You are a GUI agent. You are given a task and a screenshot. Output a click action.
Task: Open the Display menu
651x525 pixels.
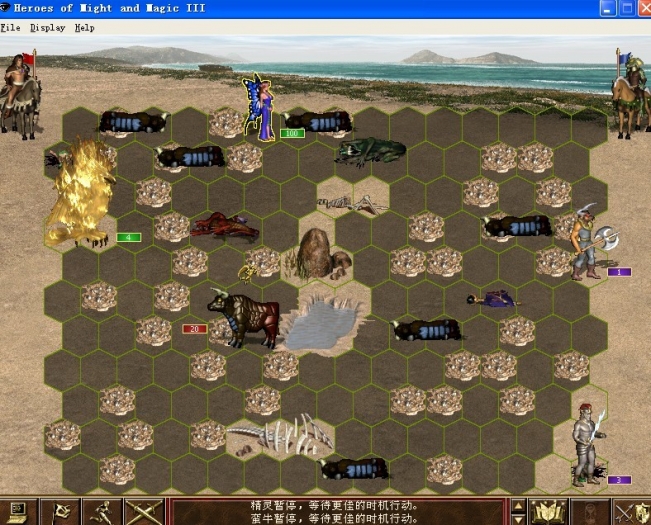coord(47,28)
